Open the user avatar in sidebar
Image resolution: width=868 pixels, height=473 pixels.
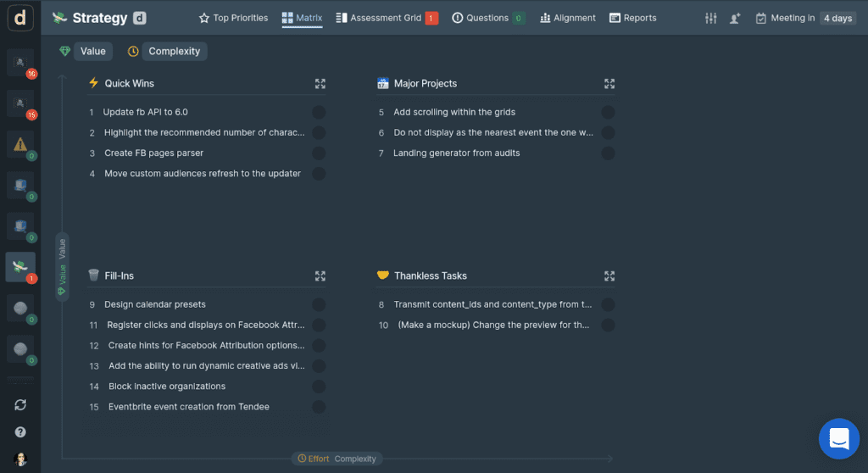pyautogui.click(x=20, y=459)
